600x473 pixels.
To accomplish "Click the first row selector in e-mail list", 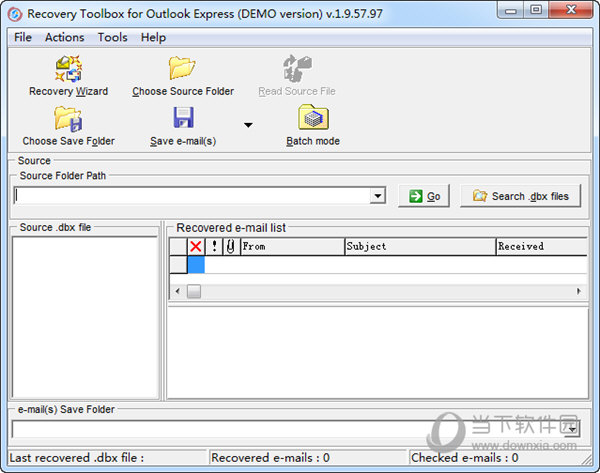I will pyautogui.click(x=178, y=265).
